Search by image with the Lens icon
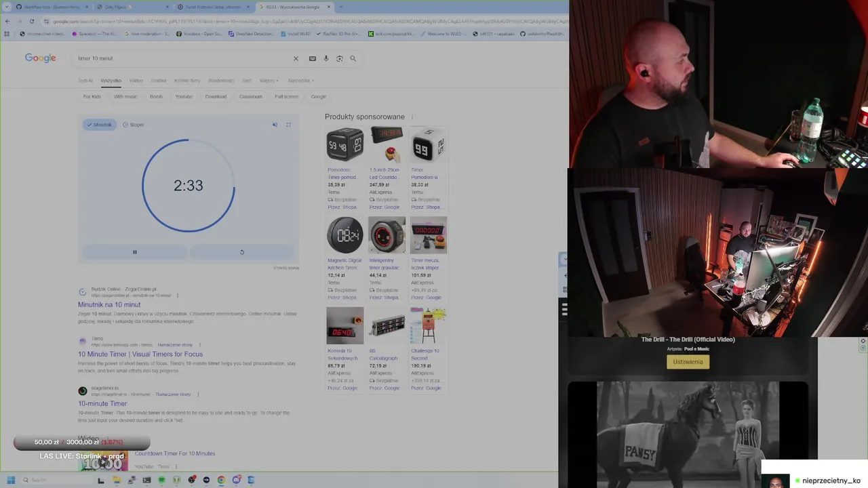The image size is (868, 488). coord(340,58)
